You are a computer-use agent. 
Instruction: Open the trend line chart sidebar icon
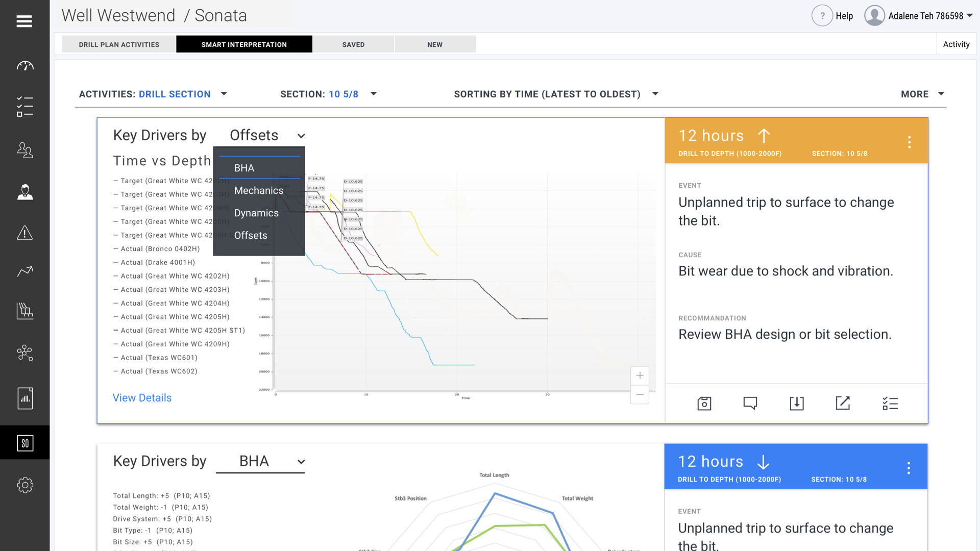point(24,271)
